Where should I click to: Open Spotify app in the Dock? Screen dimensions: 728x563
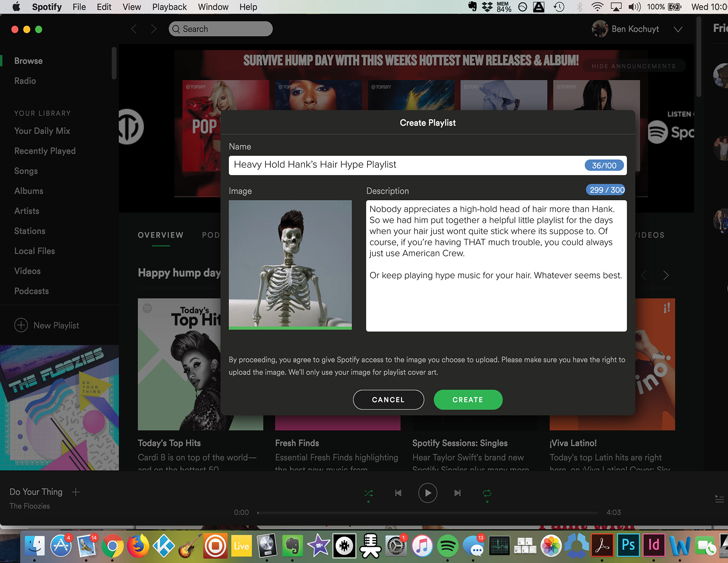(x=447, y=546)
